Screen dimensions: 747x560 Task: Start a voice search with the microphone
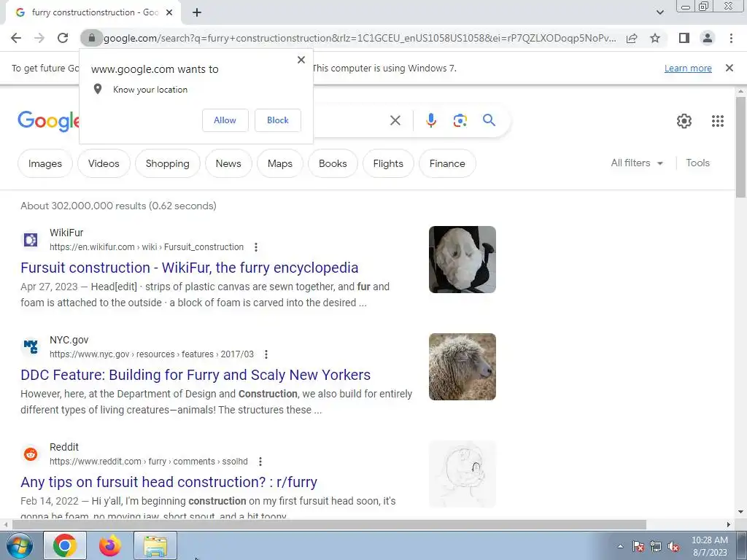430,120
